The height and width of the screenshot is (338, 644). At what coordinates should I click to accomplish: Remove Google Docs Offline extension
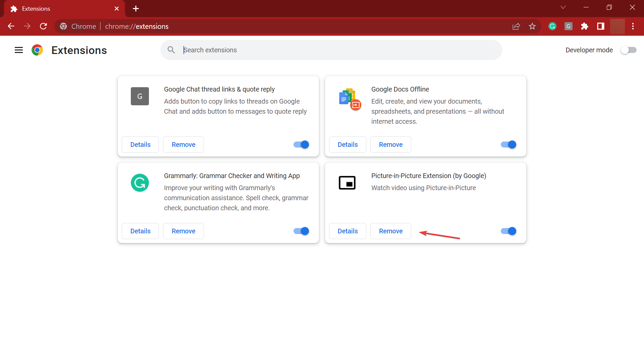[391, 145]
